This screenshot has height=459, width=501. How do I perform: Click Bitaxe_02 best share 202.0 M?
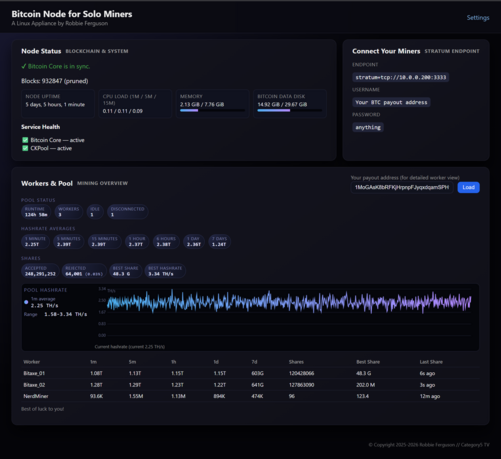click(365, 385)
